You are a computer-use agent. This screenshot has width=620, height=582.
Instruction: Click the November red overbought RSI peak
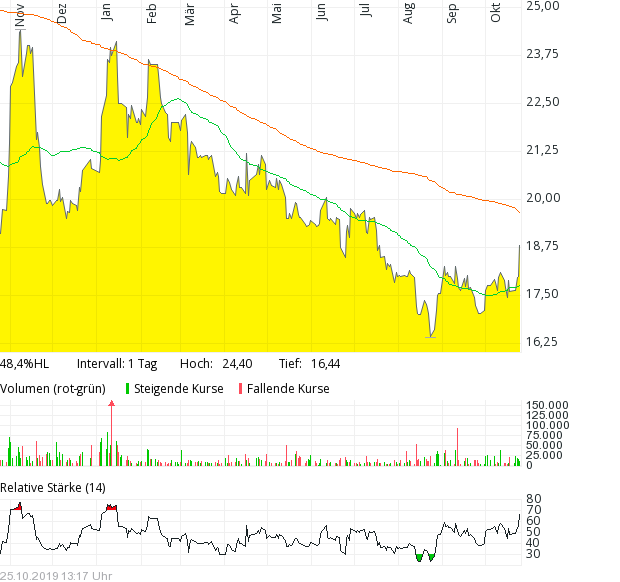17,506
